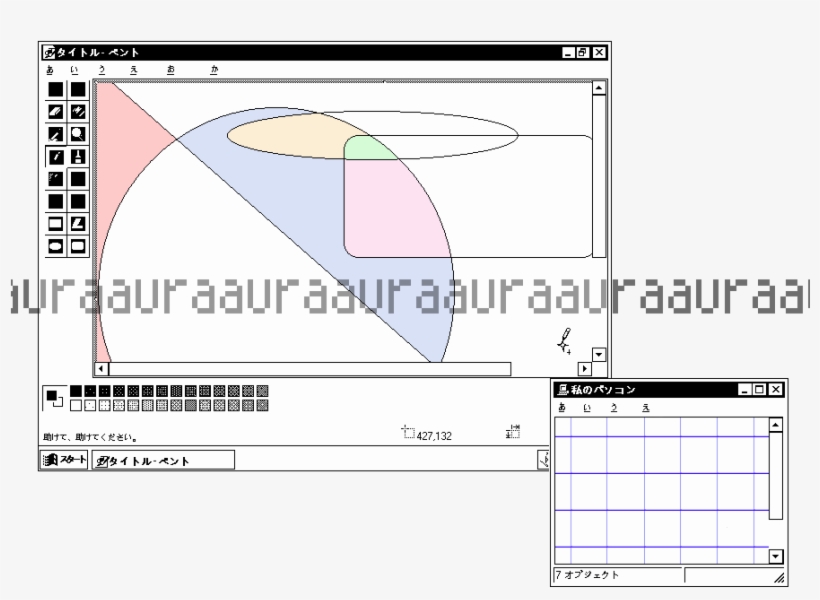This screenshot has width=820, height=600.
Task: Click the canvas horizontal scrollbar left arrow
Action: (x=101, y=369)
